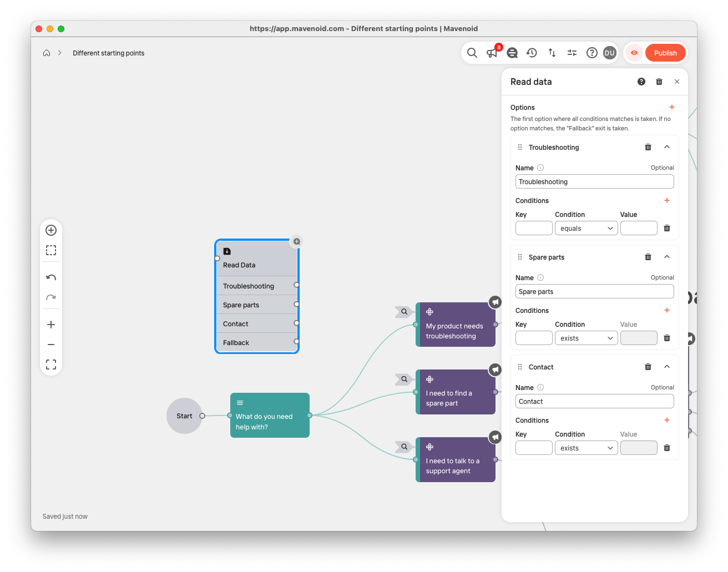728x572 pixels.
Task: Open Troubleshooting condition dropdown showing equals
Action: pos(586,228)
